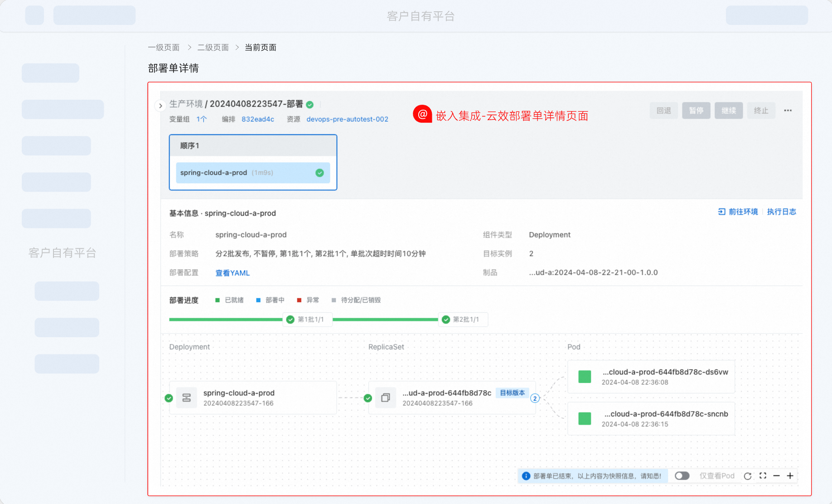Click the 前往环境 arrow icon
The width and height of the screenshot is (832, 504).
click(x=721, y=212)
